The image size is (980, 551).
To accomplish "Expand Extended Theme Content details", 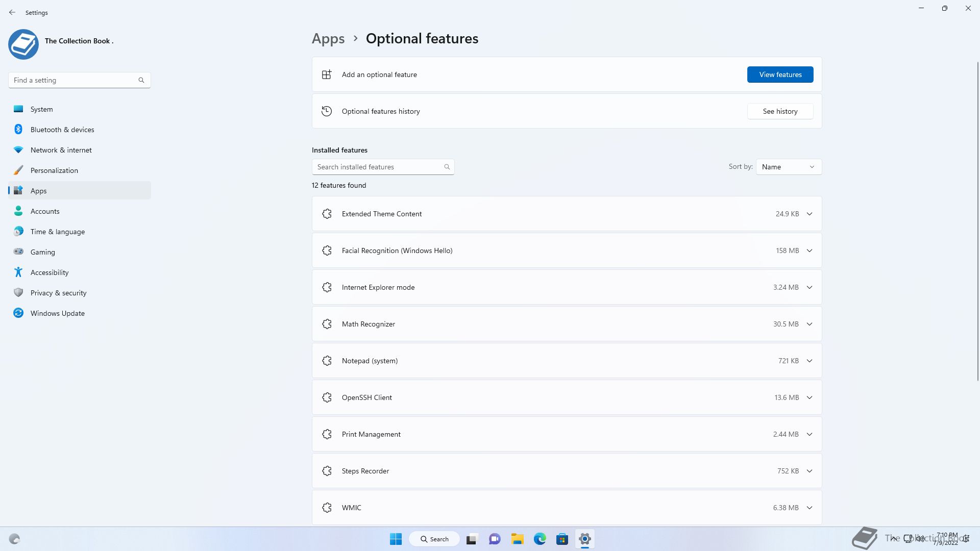I will (810, 214).
